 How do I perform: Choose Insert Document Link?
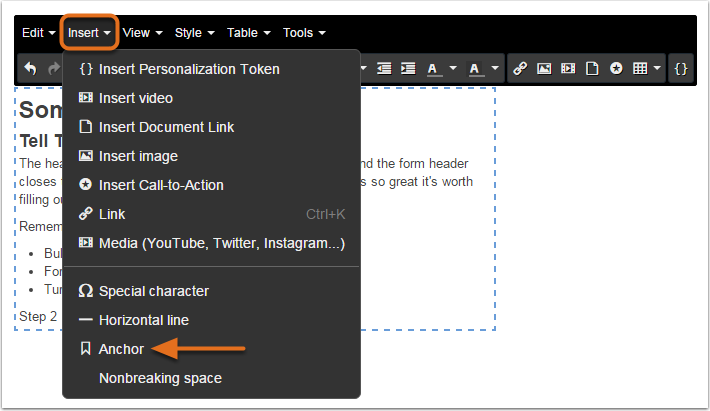pos(211,127)
